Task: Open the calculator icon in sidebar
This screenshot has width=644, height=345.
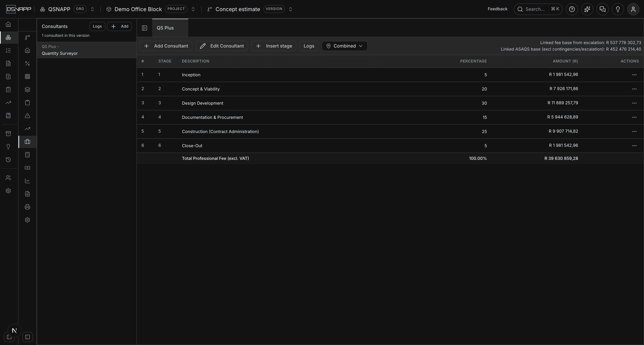Action: point(27,155)
